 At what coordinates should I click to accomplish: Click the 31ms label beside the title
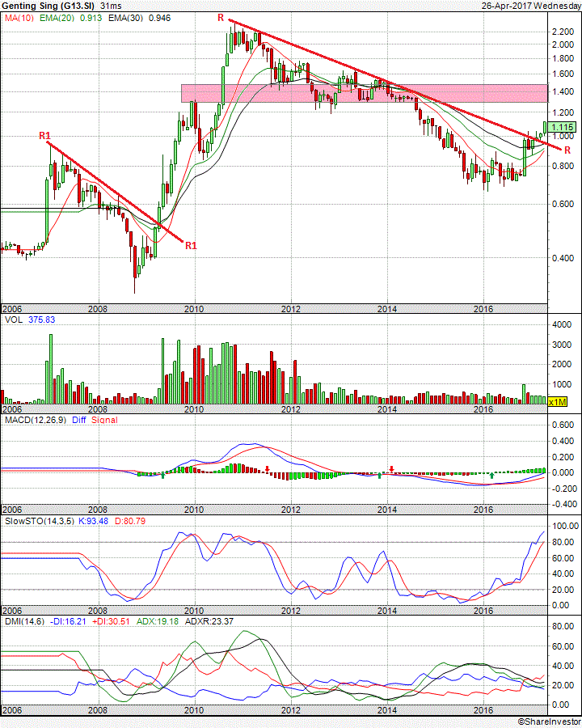111,6
